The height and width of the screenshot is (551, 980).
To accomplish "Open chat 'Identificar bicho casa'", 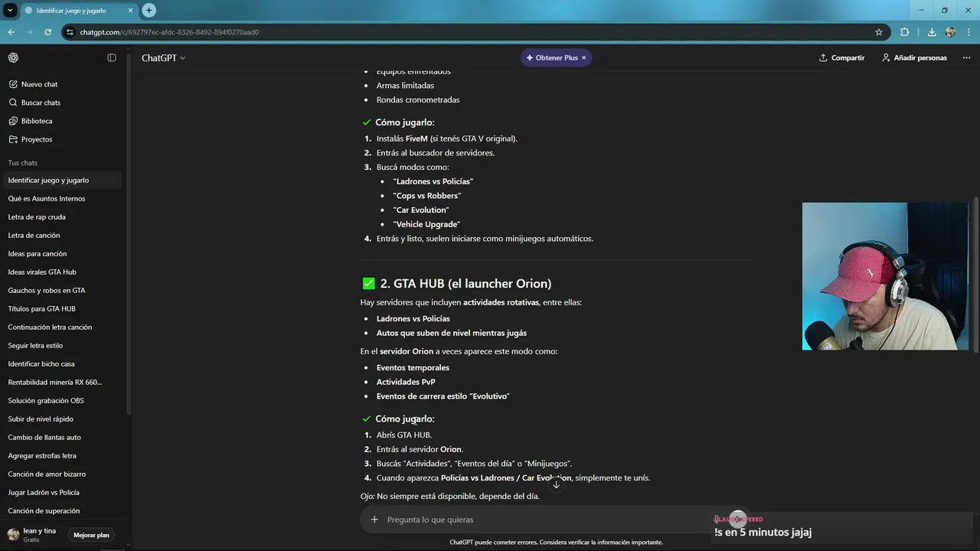I will (61, 364).
